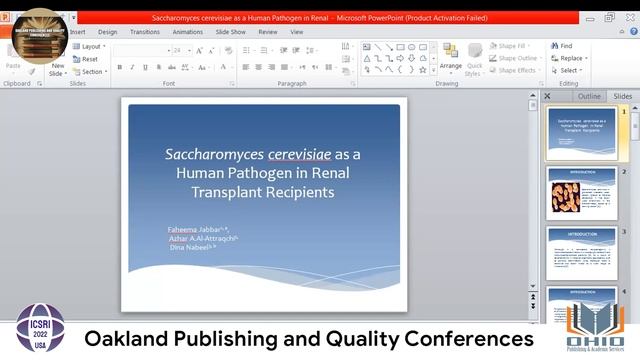Image resolution: width=640 pixels, height=360 pixels.
Task: Toggle Center text alignment
Action: point(258,67)
